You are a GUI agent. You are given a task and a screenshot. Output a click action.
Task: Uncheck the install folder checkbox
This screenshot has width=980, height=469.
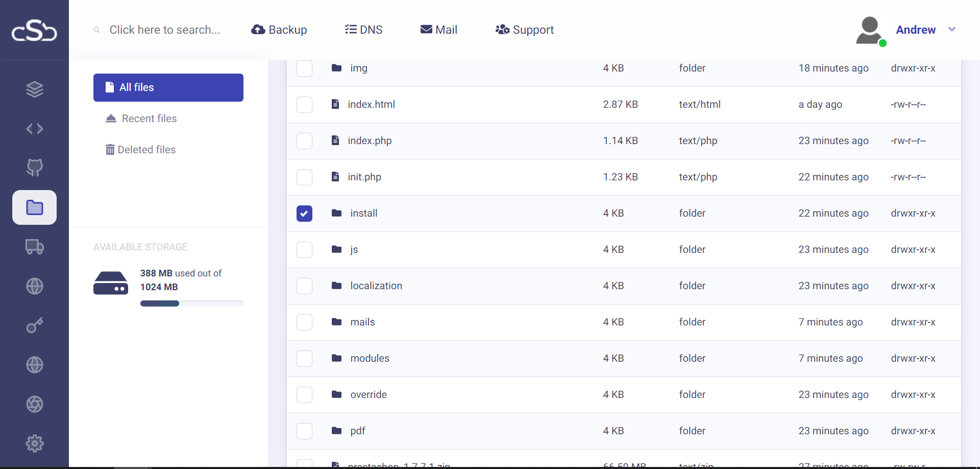pos(304,214)
